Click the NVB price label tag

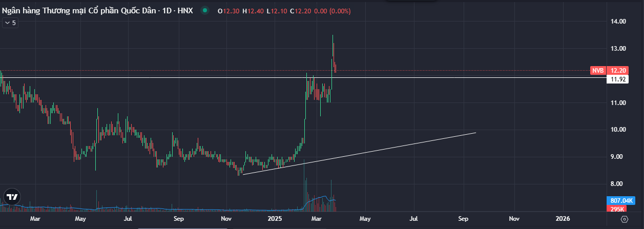pos(598,70)
